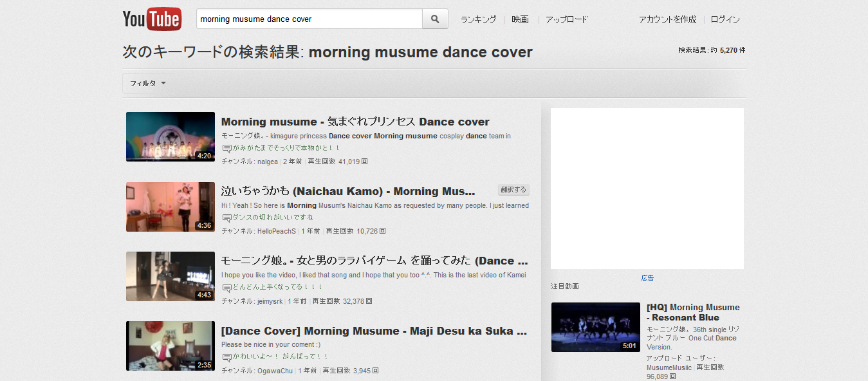Open the フィルタ dropdown

coord(148,84)
